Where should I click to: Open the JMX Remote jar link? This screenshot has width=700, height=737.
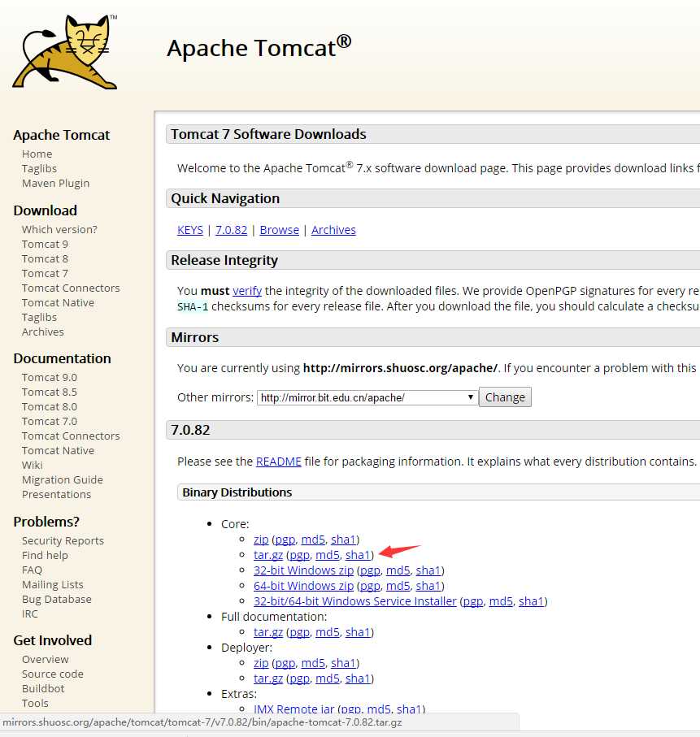[x=294, y=709]
